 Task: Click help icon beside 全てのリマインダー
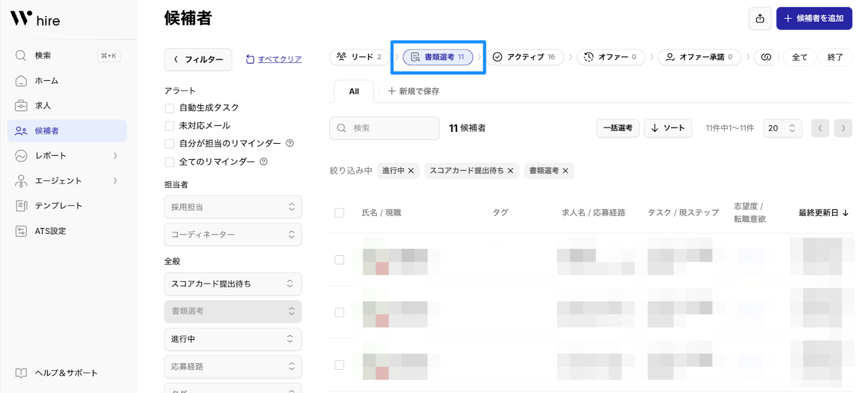click(264, 162)
